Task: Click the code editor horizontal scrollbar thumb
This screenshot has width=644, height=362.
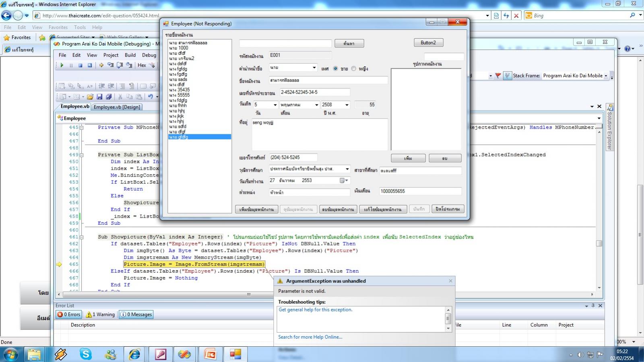Action: pyautogui.click(x=248, y=294)
